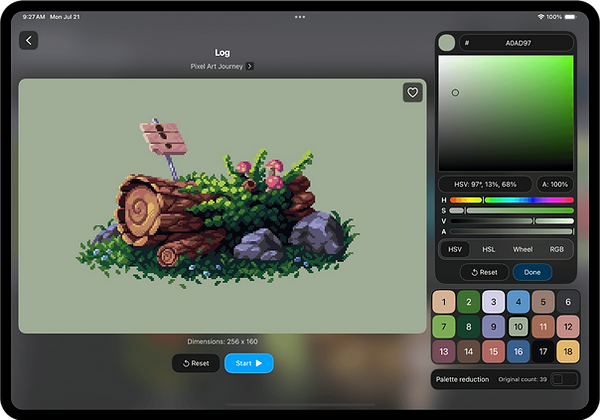600x420 pixels.
Task: Select palette color 2
Action: pyautogui.click(x=469, y=302)
